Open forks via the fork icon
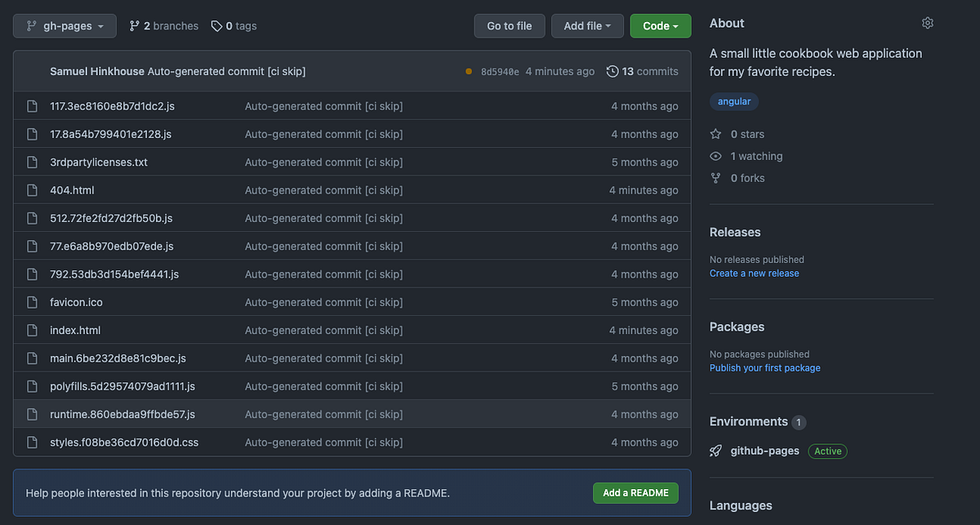Image resolution: width=980 pixels, height=525 pixels. click(715, 177)
